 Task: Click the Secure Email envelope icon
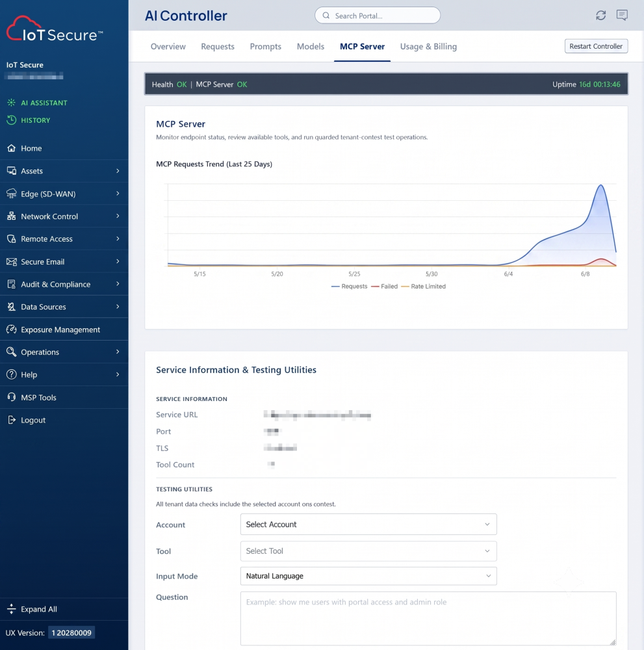tap(12, 261)
